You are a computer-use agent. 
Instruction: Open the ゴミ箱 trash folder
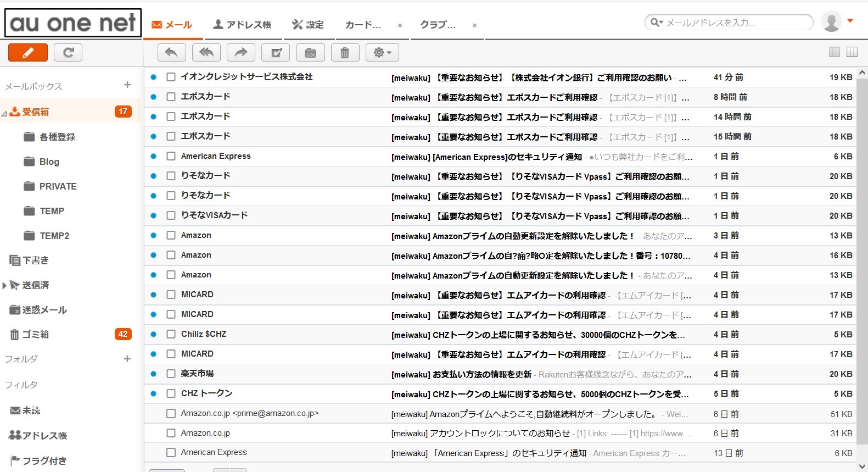click(x=36, y=335)
